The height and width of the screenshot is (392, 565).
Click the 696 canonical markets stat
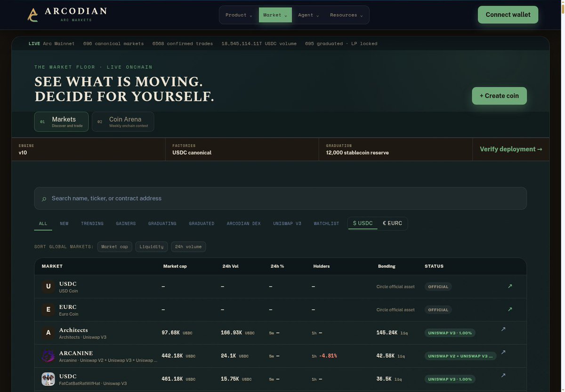tap(113, 43)
